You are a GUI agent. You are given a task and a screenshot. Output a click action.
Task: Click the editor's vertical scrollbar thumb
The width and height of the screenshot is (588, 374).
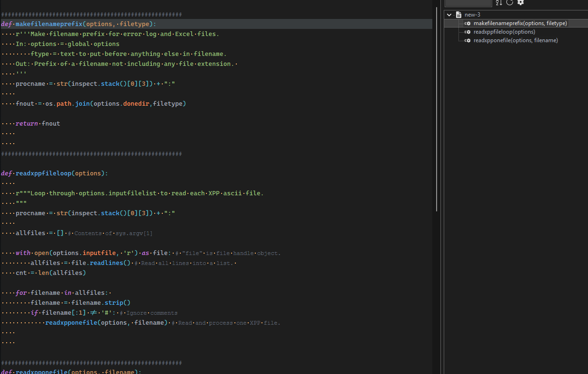pos(437,109)
